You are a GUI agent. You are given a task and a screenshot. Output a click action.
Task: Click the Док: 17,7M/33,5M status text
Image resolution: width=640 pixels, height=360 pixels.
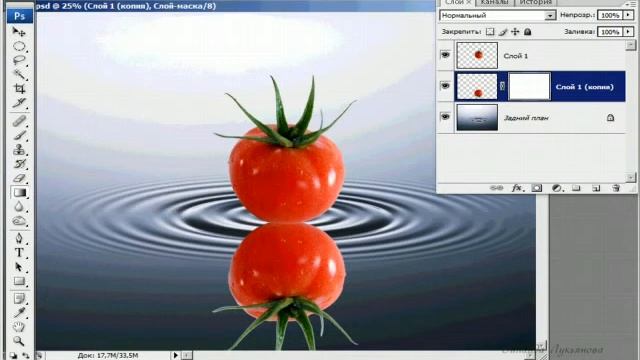coord(108,356)
